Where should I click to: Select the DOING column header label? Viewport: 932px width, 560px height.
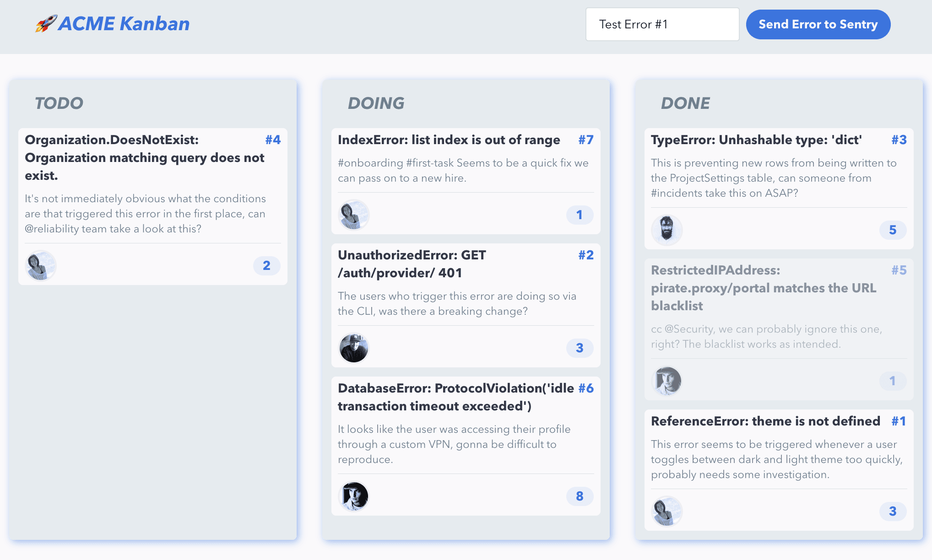click(375, 102)
